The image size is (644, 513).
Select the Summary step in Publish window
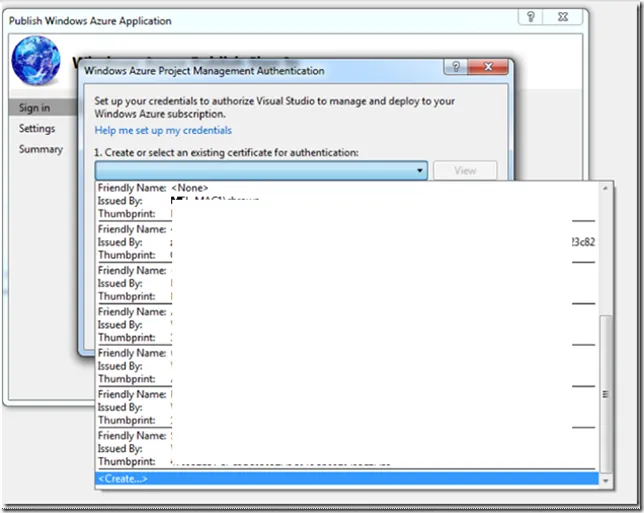(41, 149)
